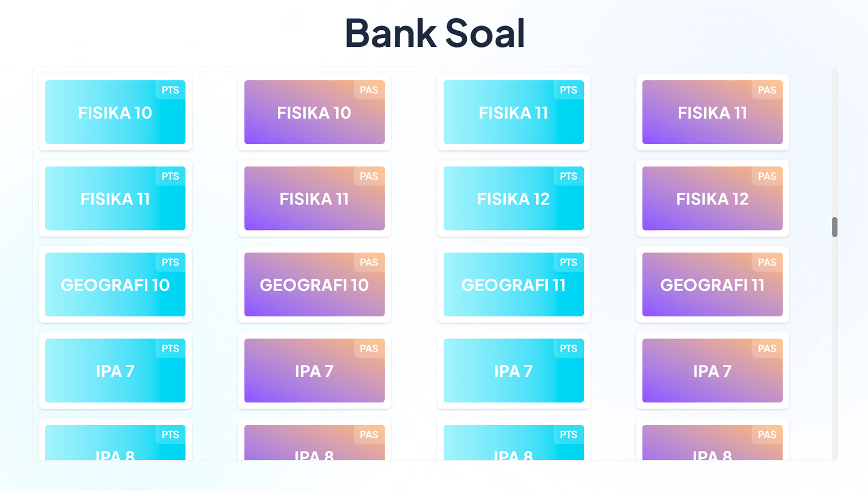The width and height of the screenshot is (868, 491).
Task: Open the second-row FISIKA 11 PAS card
Action: pos(314,198)
